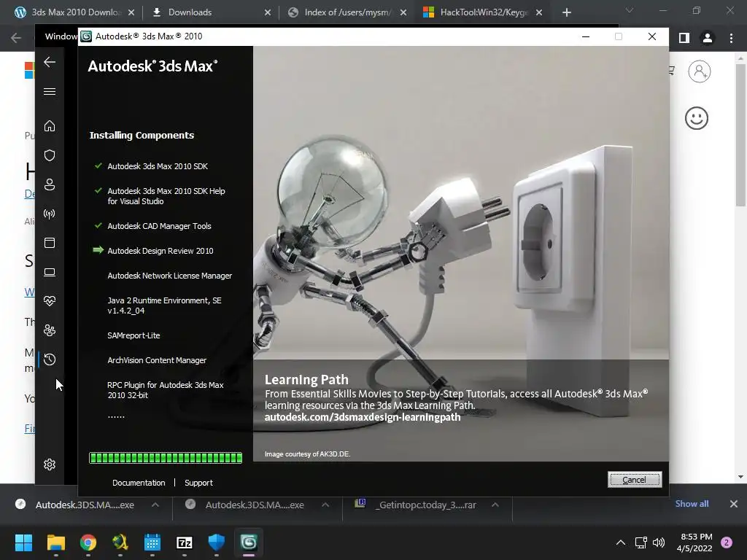This screenshot has height=560, width=747.
Task: Click the Autodesk 3ds Max 2010 SDK item
Action: [158, 166]
